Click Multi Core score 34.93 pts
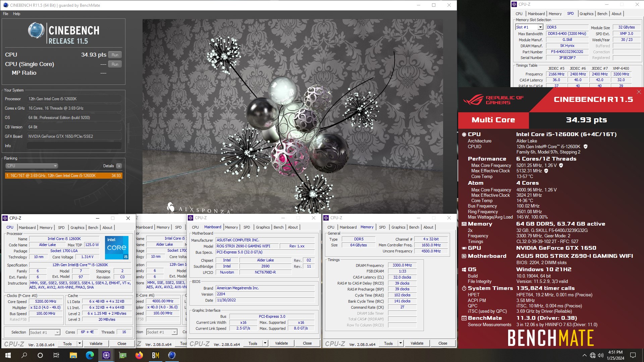Image resolution: width=644 pixels, height=362 pixels. pos(586,120)
